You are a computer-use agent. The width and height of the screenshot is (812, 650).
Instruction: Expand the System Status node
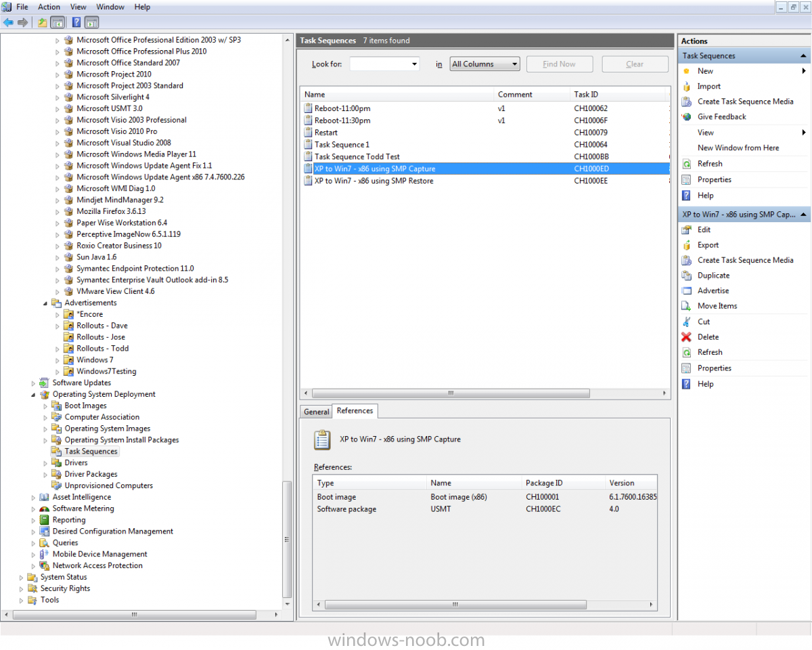[21, 578]
